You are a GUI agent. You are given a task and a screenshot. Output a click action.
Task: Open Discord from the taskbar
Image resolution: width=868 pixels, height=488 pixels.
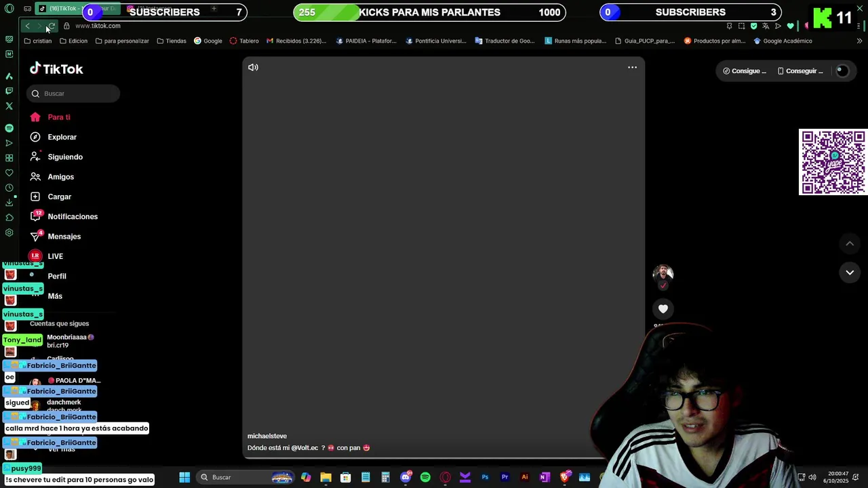click(x=406, y=477)
